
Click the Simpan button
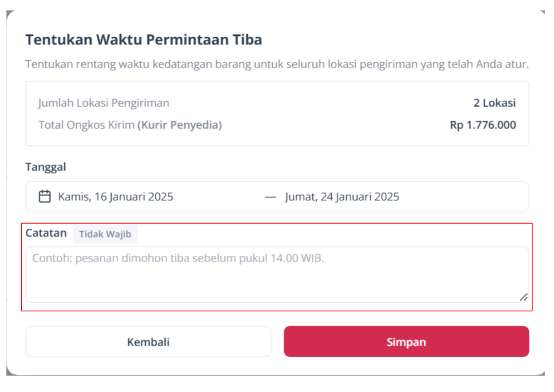[x=406, y=342]
